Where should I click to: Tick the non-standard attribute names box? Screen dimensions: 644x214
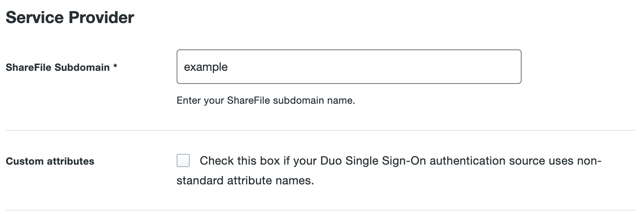(x=183, y=160)
